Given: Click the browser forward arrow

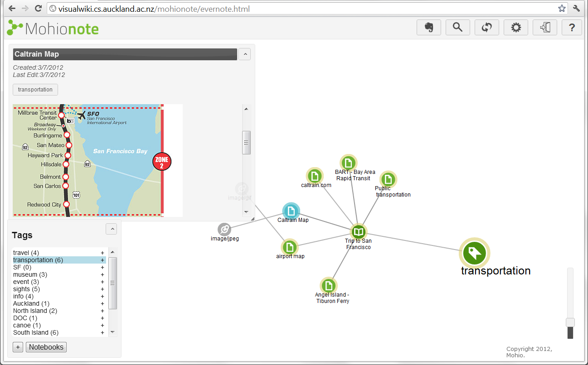Looking at the screenshot, I should 25,9.
